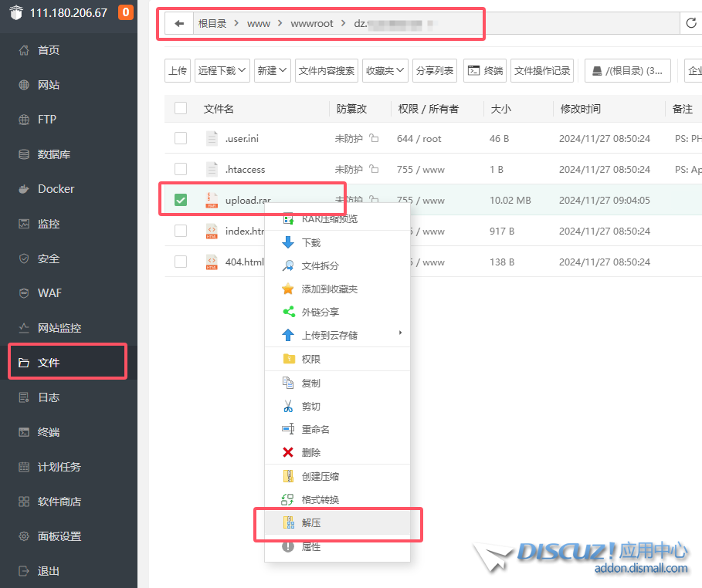Open the 新建 dropdown menu

(273, 70)
